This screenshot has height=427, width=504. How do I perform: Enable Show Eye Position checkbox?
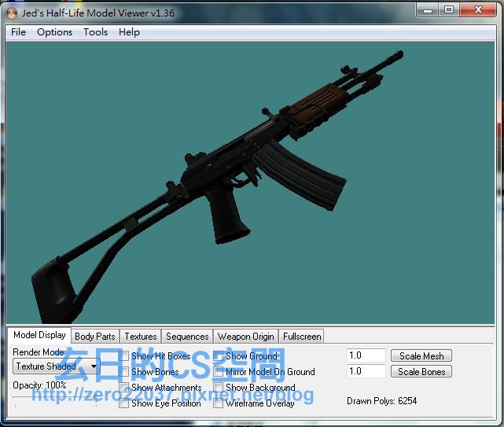(x=123, y=403)
